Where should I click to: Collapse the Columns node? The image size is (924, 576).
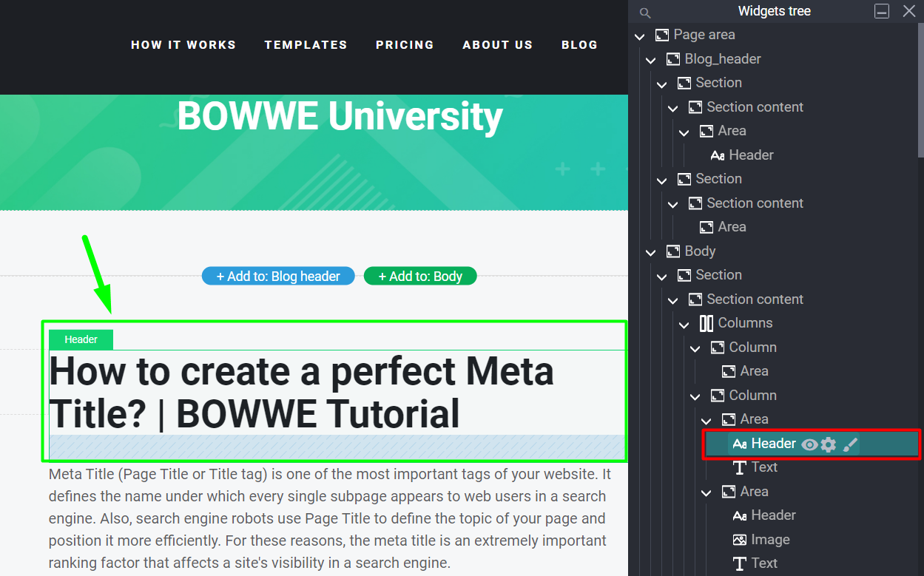(684, 325)
